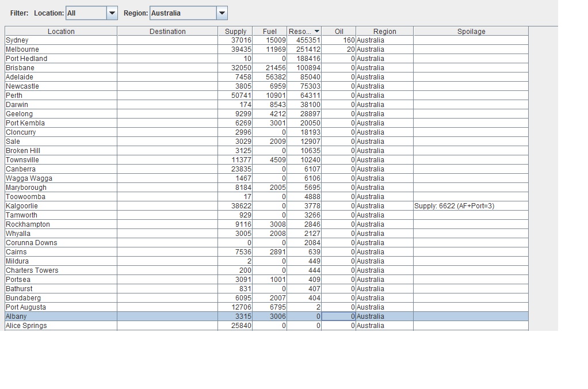588x389 pixels.
Task: Click Adelaide's fuel value 56382
Action: pyautogui.click(x=276, y=77)
